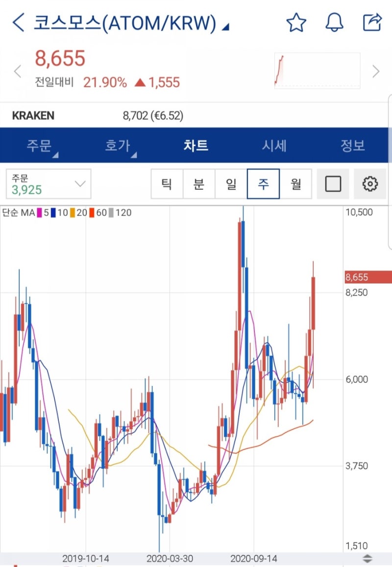Screen dimensions: 392x567
Task: Go back with the top-left arrow
Action: click(19, 23)
